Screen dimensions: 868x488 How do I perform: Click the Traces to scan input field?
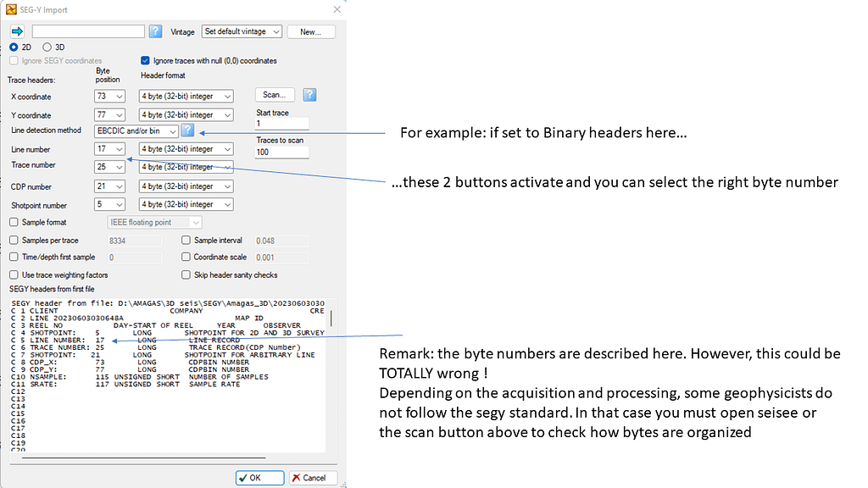[x=281, y=152]
